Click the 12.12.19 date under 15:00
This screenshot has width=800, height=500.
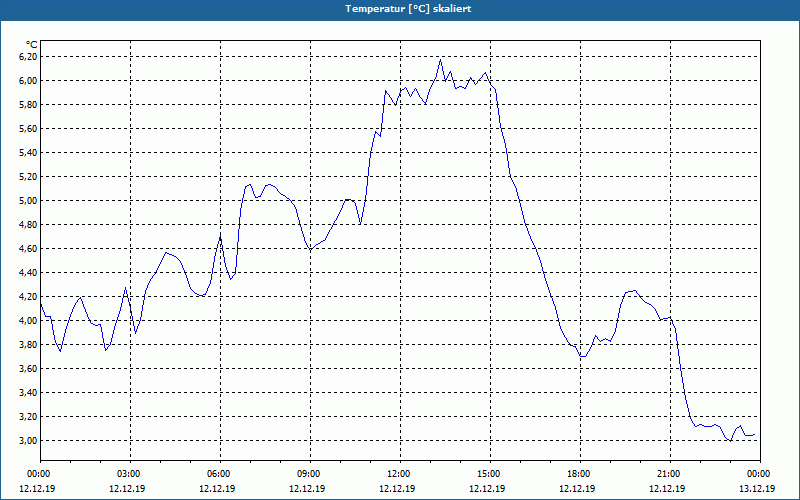pyautogui.click(x=487, y=488)
